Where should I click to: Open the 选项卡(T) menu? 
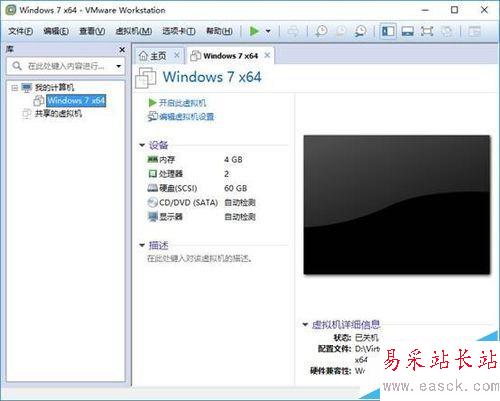coord(179,31)
